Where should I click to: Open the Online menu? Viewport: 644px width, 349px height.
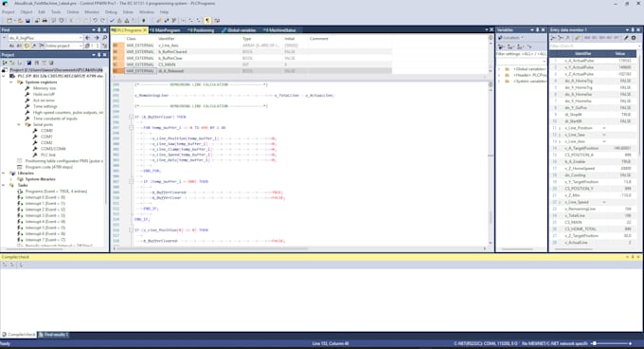(x=73, y=12)
